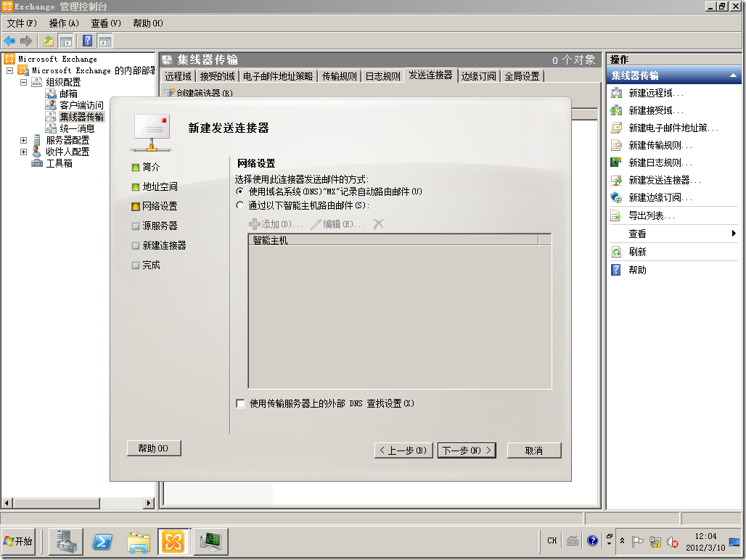The image size is (746, 560).
Task: Click the muted volume icon in the system tray
Action: pos(673,541)
